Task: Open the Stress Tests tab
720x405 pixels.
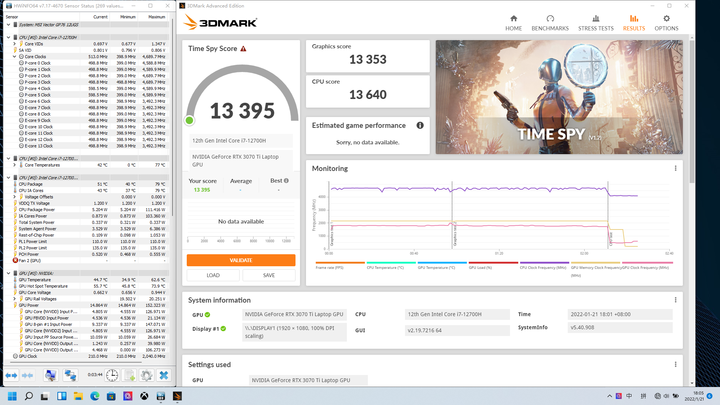Action: (x=596, y=22)
